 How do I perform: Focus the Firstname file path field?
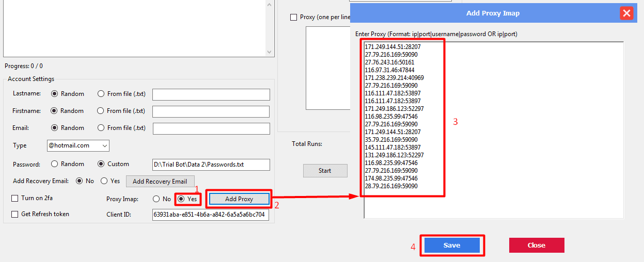click(x=211, y=111)
